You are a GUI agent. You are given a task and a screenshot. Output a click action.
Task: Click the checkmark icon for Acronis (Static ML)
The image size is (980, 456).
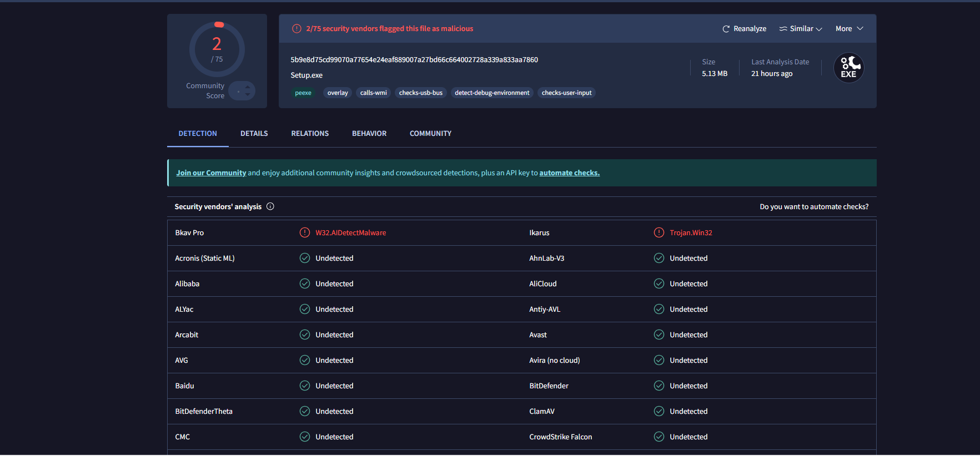point(305,258)
